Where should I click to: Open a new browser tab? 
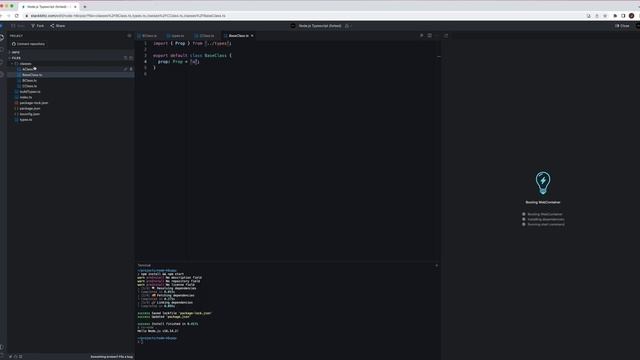tap(85, 7)
